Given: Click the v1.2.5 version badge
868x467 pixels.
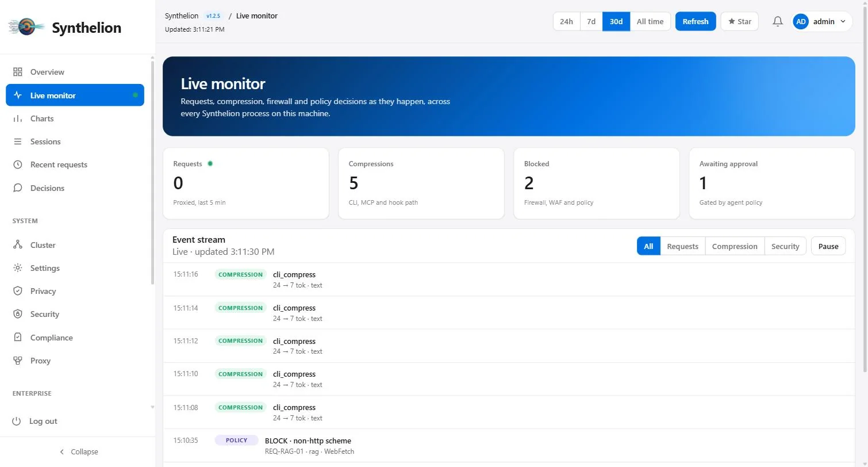Looking at the screenshot, I should click(213, 16).
